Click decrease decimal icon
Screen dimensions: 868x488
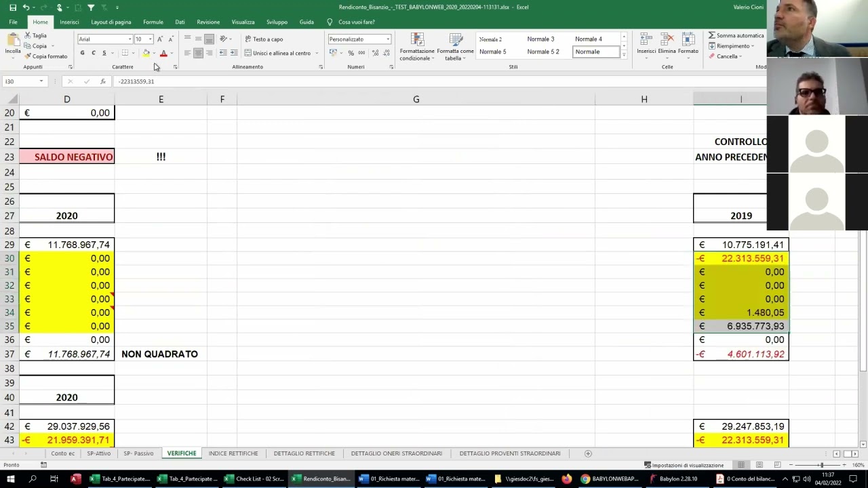tap(385, 53)
